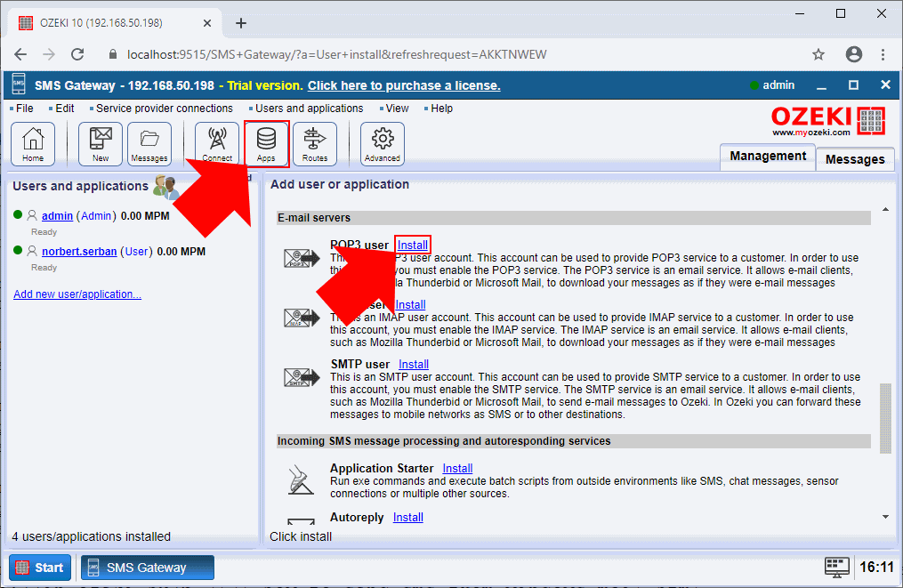This screenshot has width=903, height=588.
Task: Click the 4 users/applications installed status text
Action: click(x=91, y=536)
